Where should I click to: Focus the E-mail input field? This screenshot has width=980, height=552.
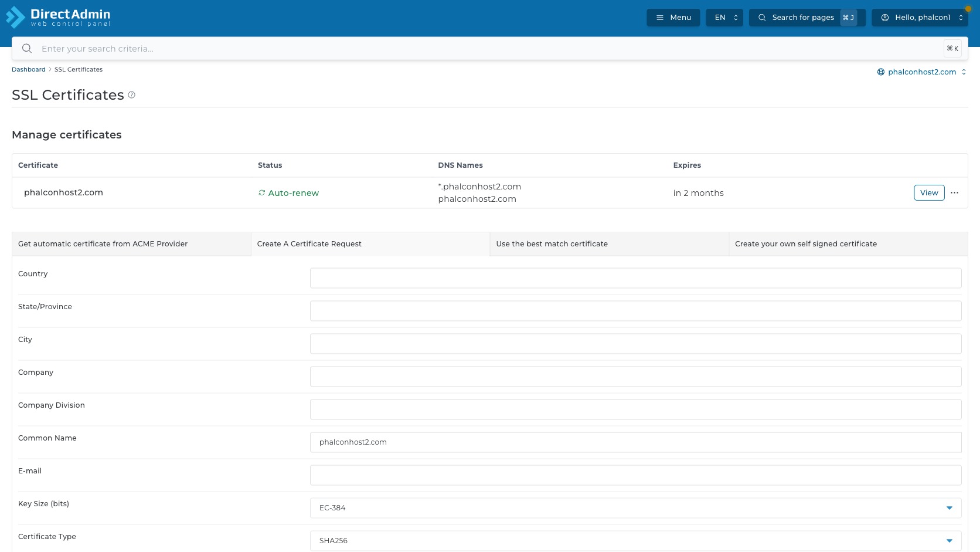(635, 475)
